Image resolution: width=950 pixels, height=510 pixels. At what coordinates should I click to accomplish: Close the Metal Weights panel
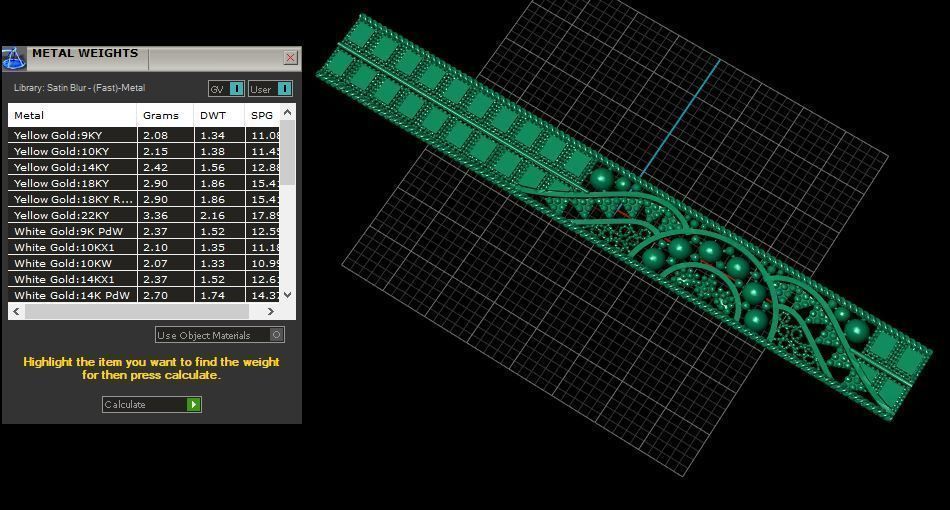(x=290, y=58)
